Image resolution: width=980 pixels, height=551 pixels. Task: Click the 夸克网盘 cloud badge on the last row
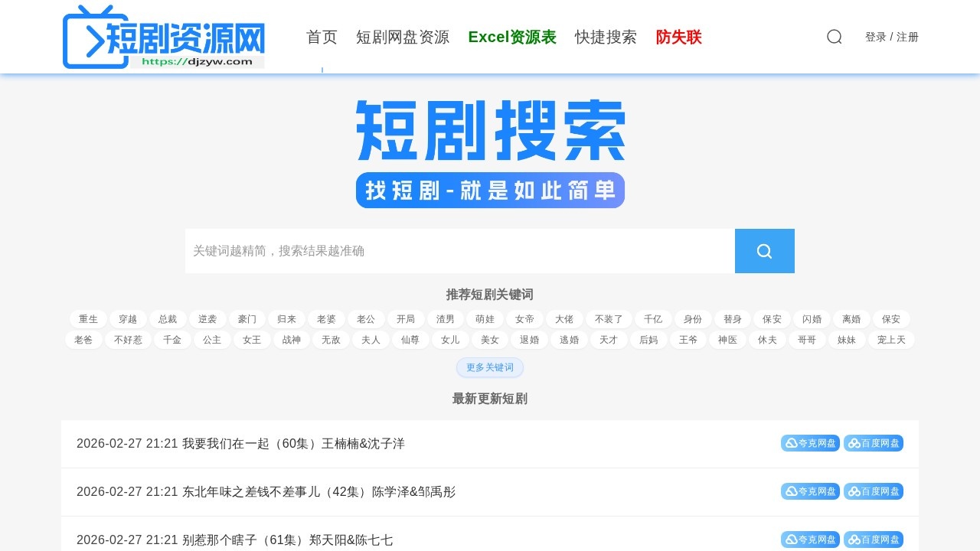point(810,539)
